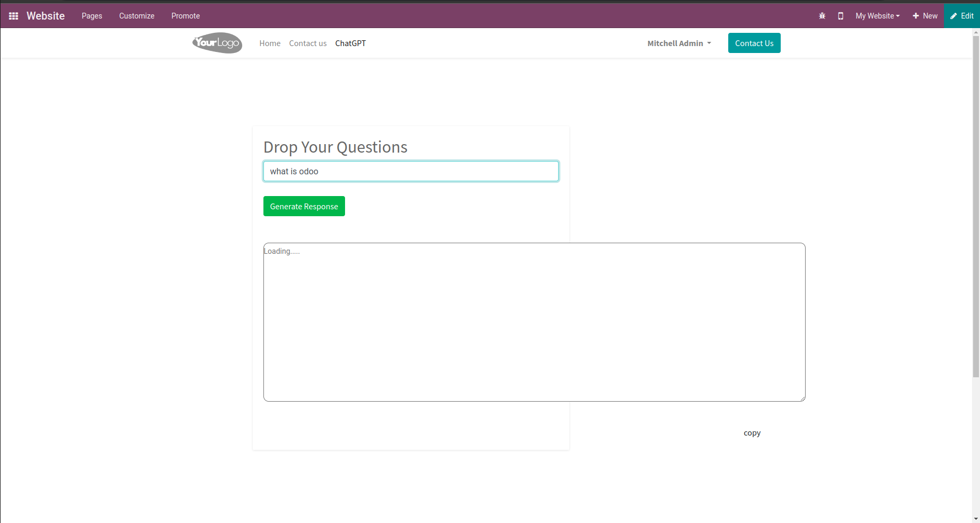
Task: Click the Edit page button
Action: click(x=962, y=16)
